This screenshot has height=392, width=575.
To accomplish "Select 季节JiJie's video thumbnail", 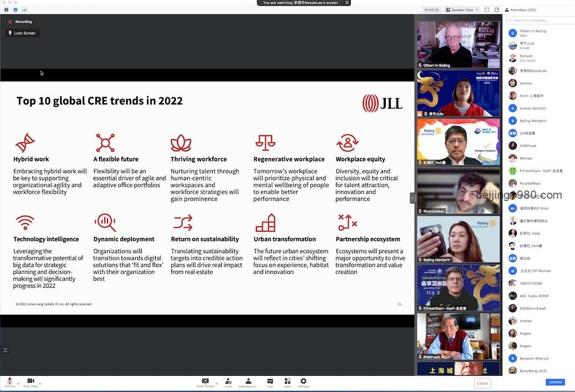I will 459,93.
